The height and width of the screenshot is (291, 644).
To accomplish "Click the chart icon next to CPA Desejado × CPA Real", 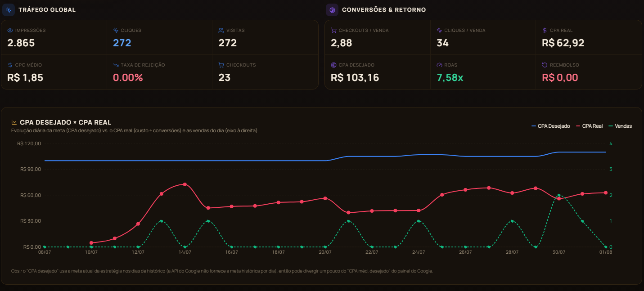I will click(14, 122).
